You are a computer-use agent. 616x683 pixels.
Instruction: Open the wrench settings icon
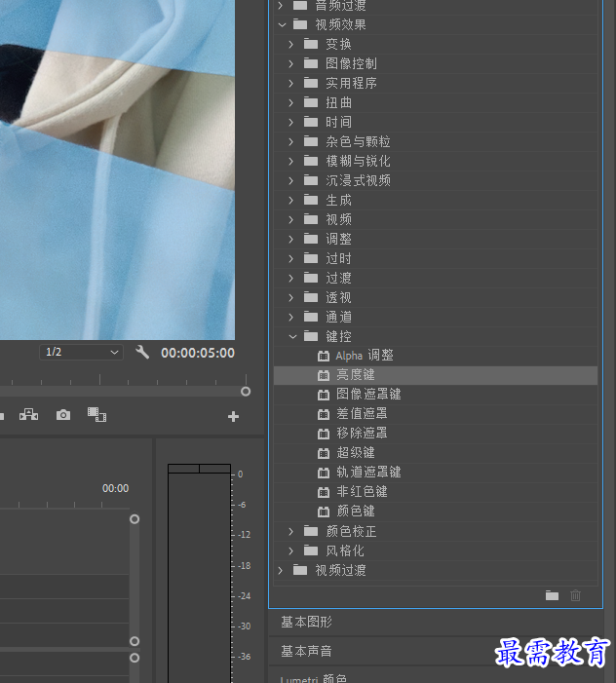[142, 352]
